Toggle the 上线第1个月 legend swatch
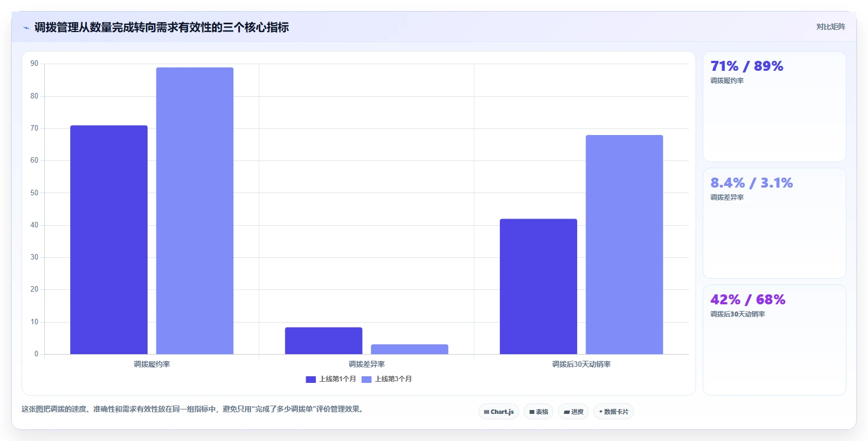Image resolution: width=868 pixels, height=441 pixels. (311, 379)
